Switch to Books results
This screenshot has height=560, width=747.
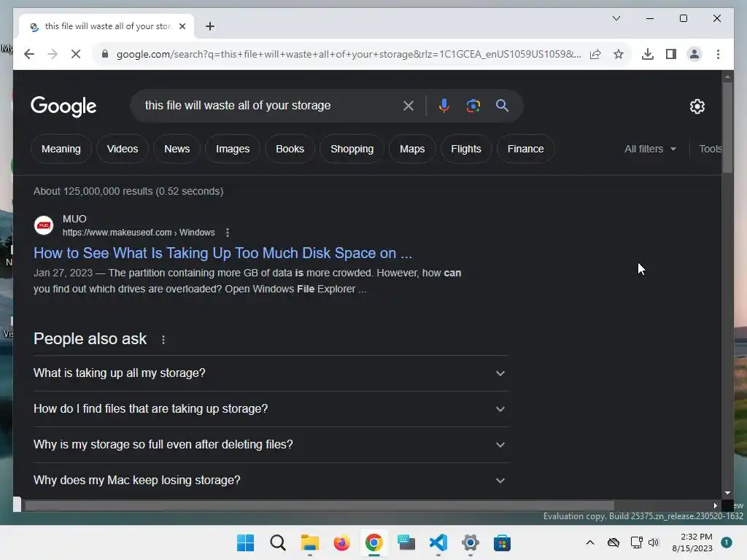tap(290, 149)
